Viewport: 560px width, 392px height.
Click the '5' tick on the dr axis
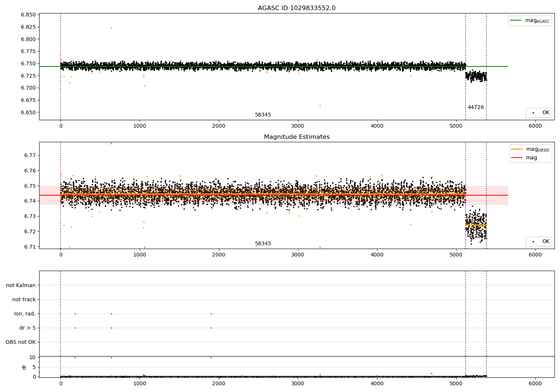pos(34,367)
